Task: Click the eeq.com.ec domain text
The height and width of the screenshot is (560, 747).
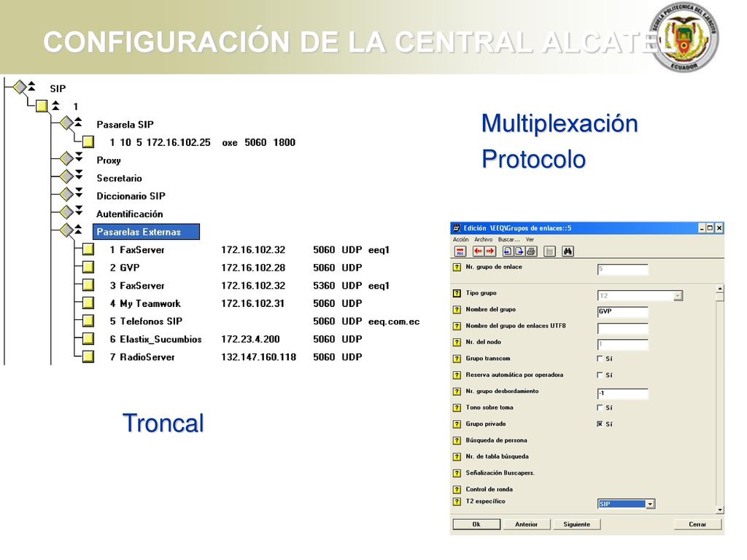Action: 394,322
